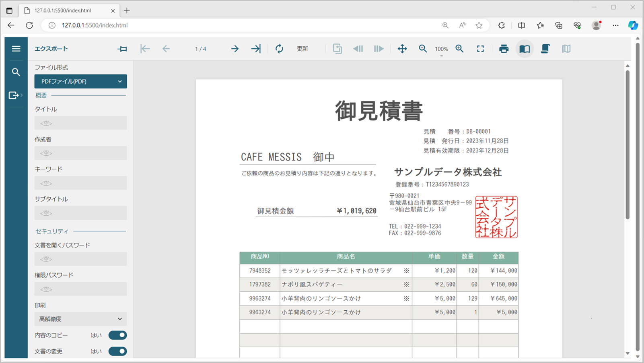Zoom out the report view
Image resolution: width=644 pixels, height=363 pixels.
point(423,49)
